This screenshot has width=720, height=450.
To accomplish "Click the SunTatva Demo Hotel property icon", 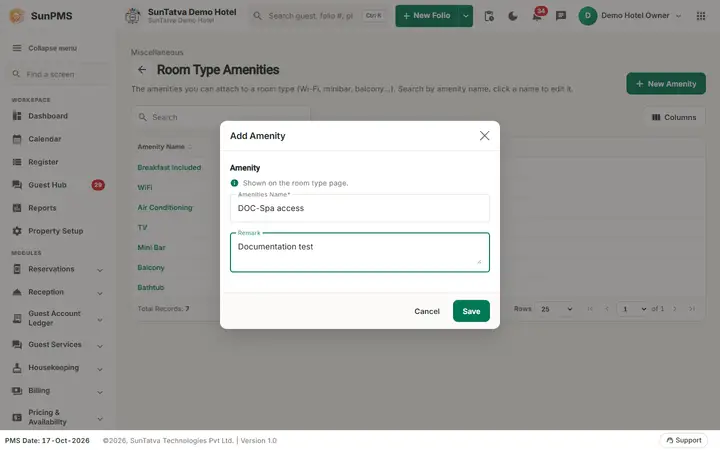I will 133,16.
